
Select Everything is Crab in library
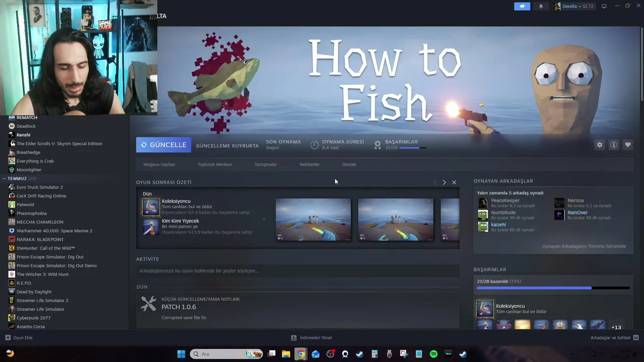click(35, 161)
